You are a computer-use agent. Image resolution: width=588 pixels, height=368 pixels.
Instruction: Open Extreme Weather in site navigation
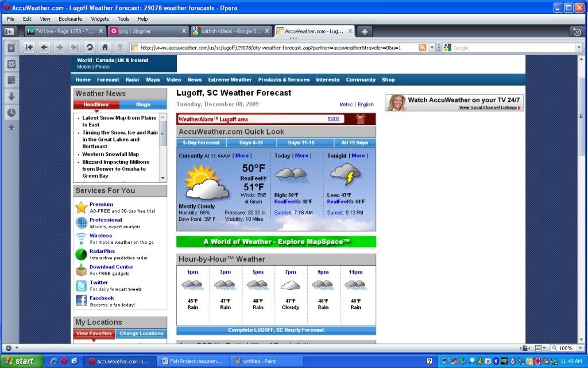click(230, 79)
